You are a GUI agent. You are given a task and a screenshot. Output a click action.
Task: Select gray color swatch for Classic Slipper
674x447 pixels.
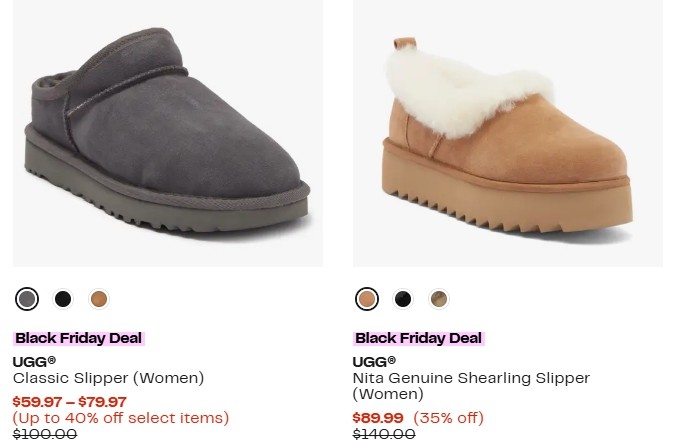(27, 298)
